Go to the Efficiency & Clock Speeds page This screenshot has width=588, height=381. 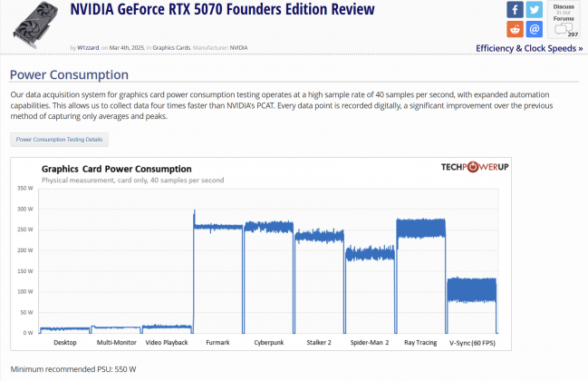(x=529, y=48)
